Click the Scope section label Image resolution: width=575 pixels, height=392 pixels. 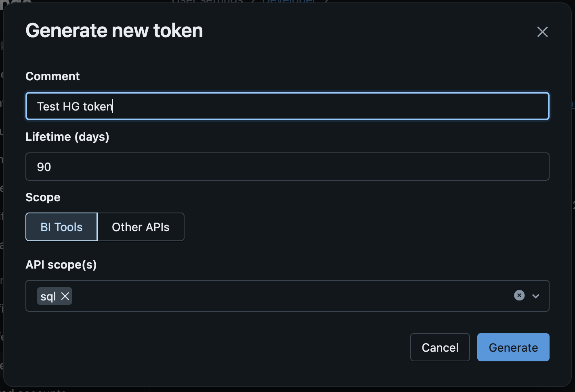point(43,197)
